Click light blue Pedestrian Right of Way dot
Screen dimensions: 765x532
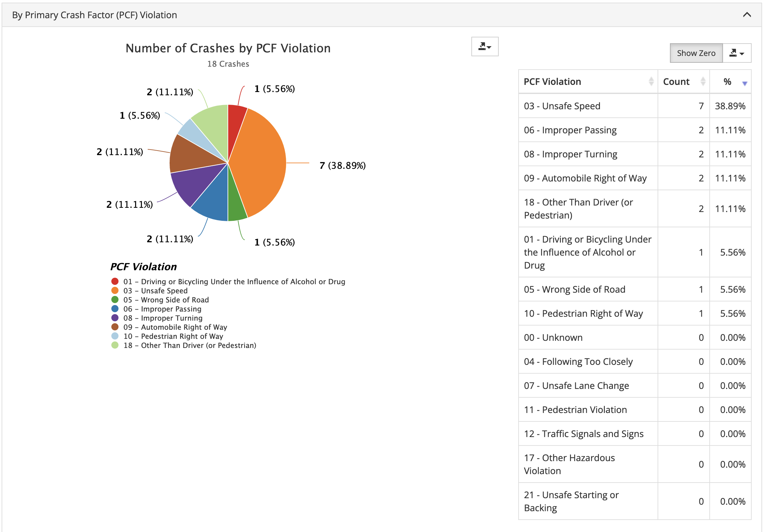tap(115, 336)
